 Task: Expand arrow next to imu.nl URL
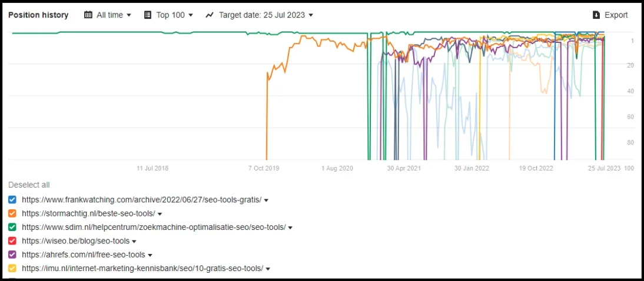click(x=268, y=269)
